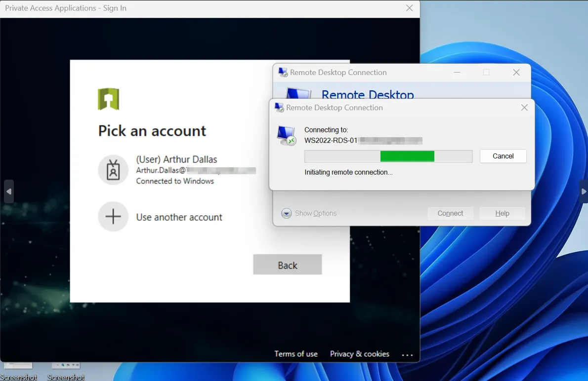This screenshot has width=588, height=381.
Task: Click the green organization logo
Action: [x=108, y=99]
